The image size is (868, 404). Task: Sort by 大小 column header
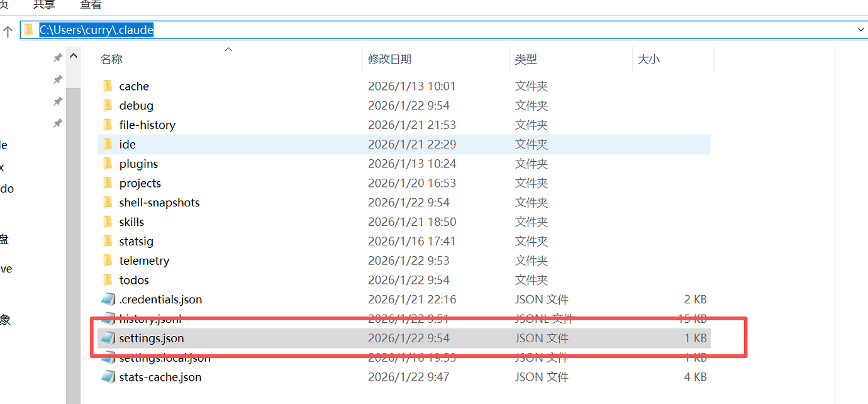pyautogui.click(x=648, y=59)
